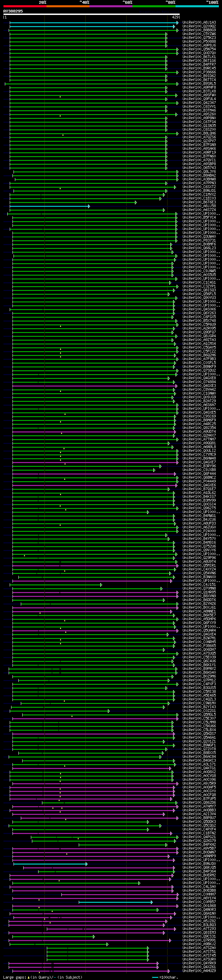The height and width of the screenshot is (980, 222).
Task: Select the UniRef100_B5FYC4 label
Action: pyautogui.click(x=199, y=218)
